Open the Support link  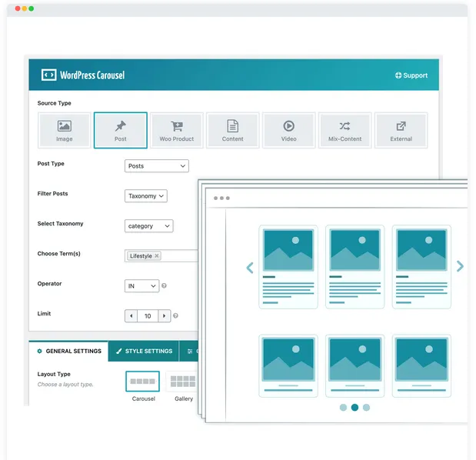click(x=411, y=75)
